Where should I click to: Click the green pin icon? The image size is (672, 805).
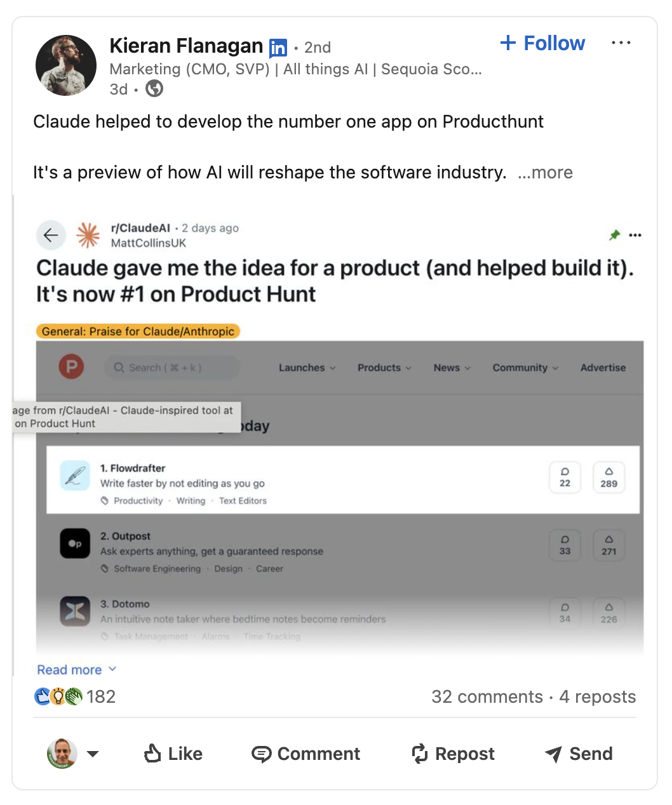point(614,235)
